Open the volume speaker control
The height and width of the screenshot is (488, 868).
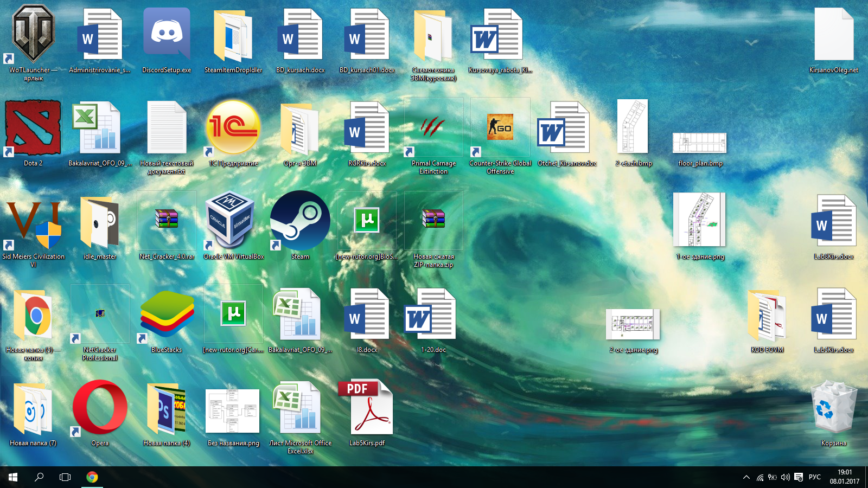[x=785, y=477]
